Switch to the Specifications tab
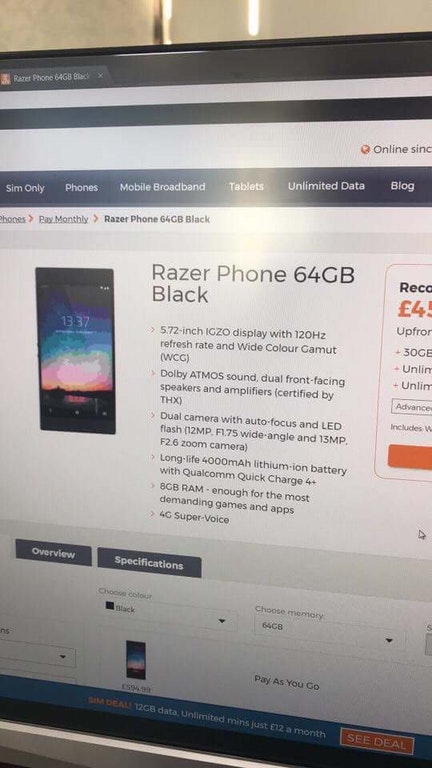Image resolution: width=432 pixels, height=768 pixels. click(x=149, y=563)
